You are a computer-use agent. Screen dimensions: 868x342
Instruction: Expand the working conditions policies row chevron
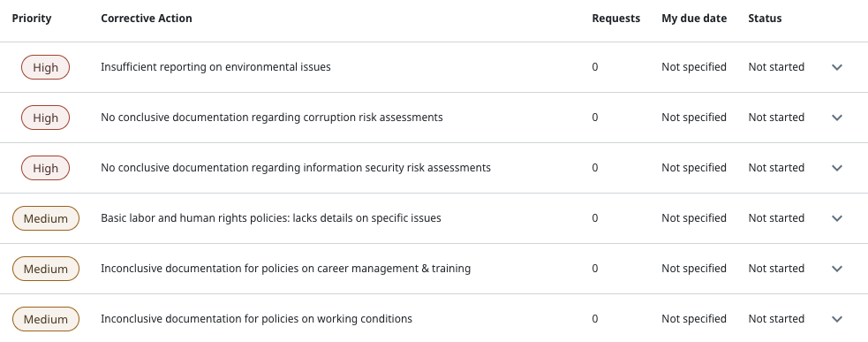click(836, 319)
